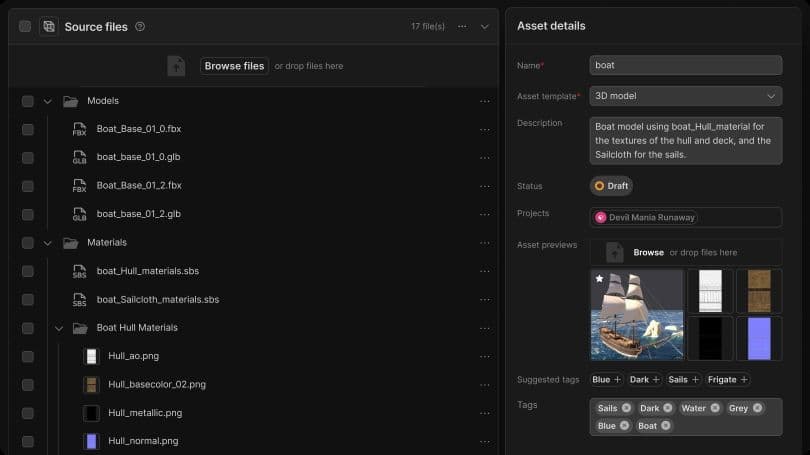Click the GLB icon for boat_base_01_0.glb
810x455 pixels.
(80, 157)
